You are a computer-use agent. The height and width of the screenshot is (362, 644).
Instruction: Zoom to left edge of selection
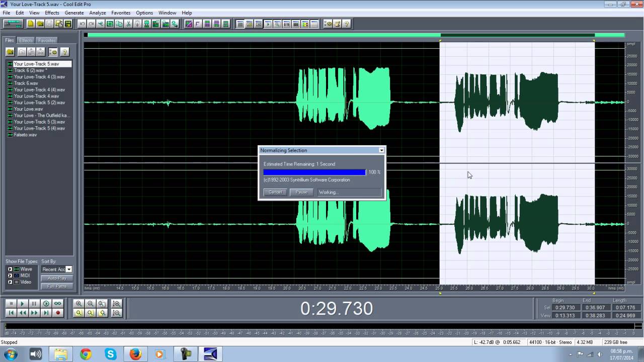[91, 313]
